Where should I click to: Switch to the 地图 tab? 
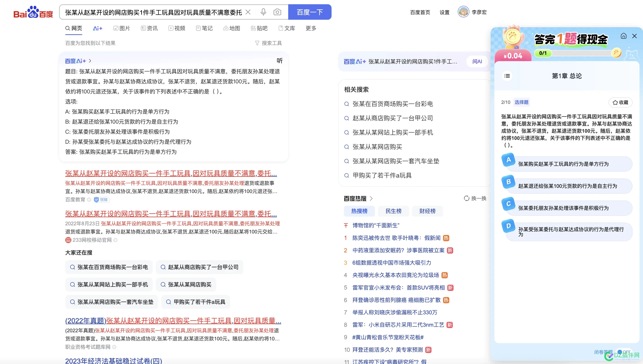pyautogui.click(x=232, y=28)
